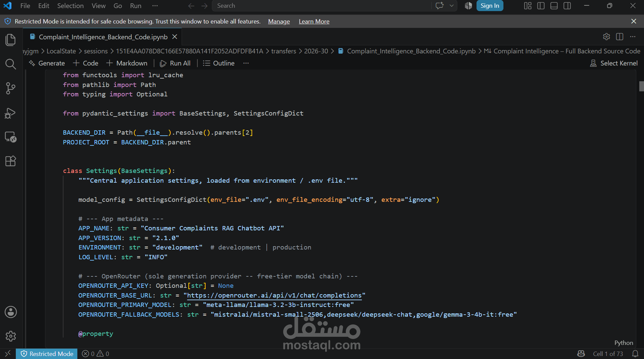Open the Edit menu
The width and height of the screenshot is (644, 359).
pos(44,6)
